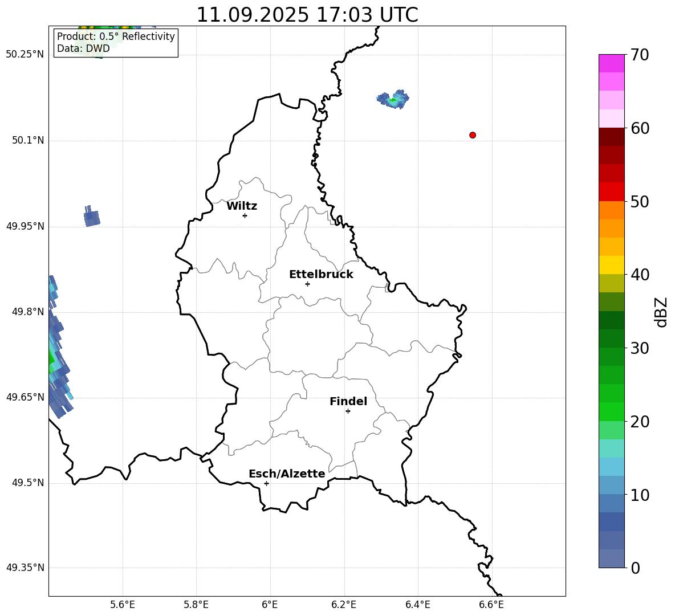Click the 6.6°E longitude label
The height and width of the screenshot is (616, 675).
pyautogui.click(x=491, y=605)
